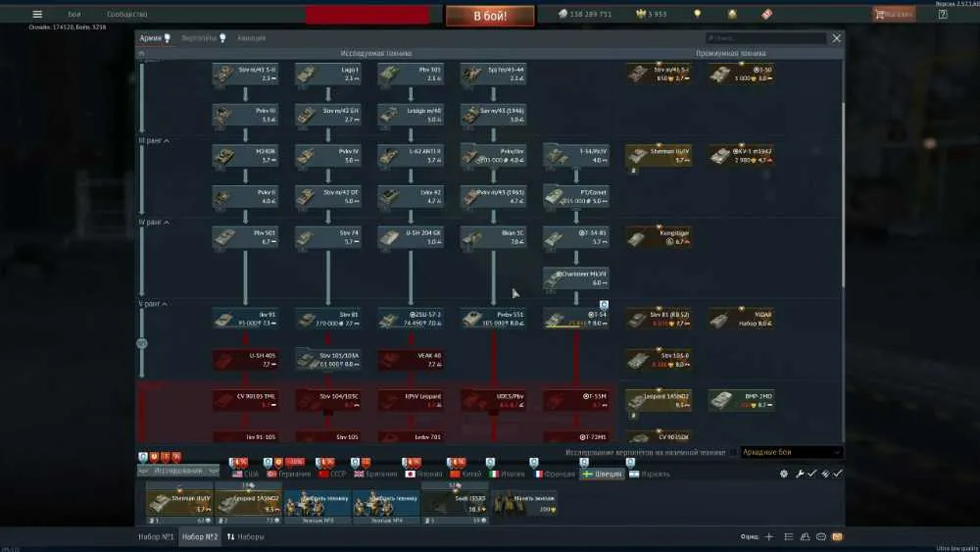980x552 pixels.
Task: Click the squad add plus icon
Action: [x=769, y=537]
